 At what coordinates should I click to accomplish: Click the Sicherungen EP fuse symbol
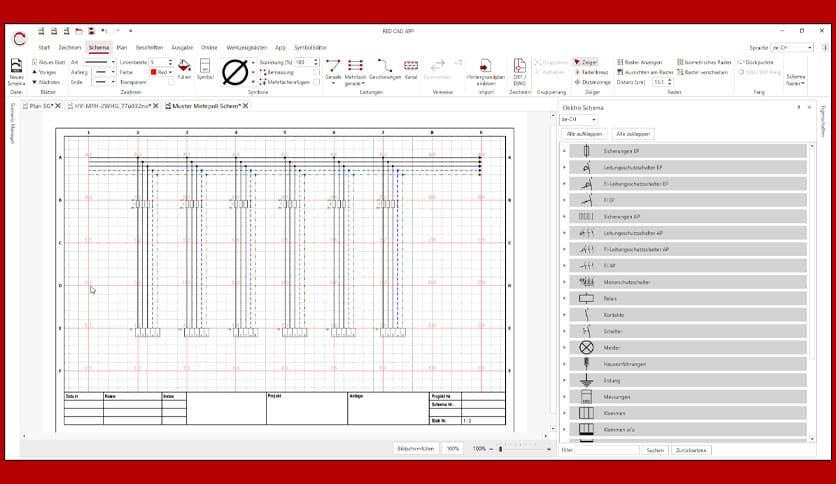586,151
